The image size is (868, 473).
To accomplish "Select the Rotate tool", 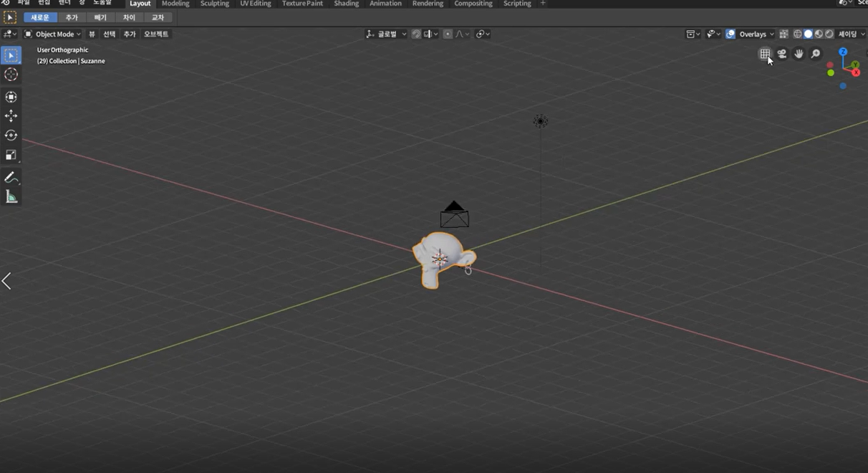I will pyautogui.click(x=11, y=135).
